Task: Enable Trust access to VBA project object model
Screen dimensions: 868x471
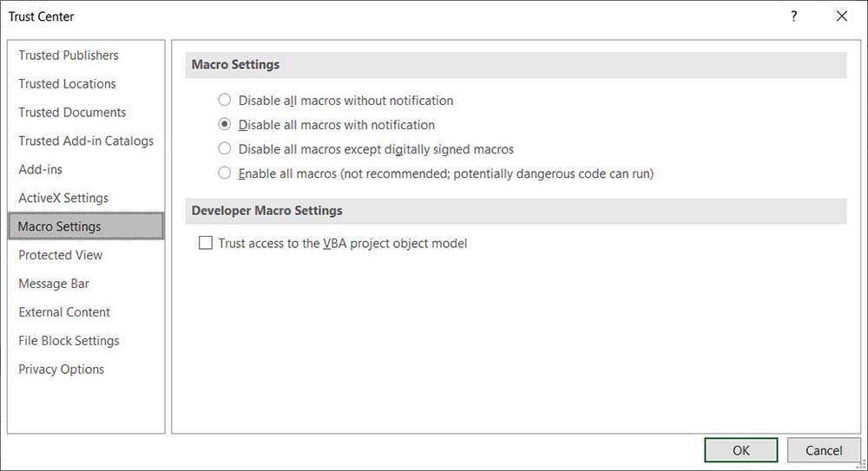Action: tap(206, 244)
